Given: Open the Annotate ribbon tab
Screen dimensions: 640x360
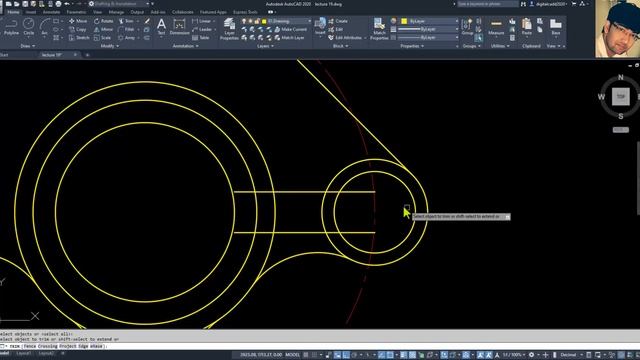Looking at the screenshot, I should [x=51, y=12].
